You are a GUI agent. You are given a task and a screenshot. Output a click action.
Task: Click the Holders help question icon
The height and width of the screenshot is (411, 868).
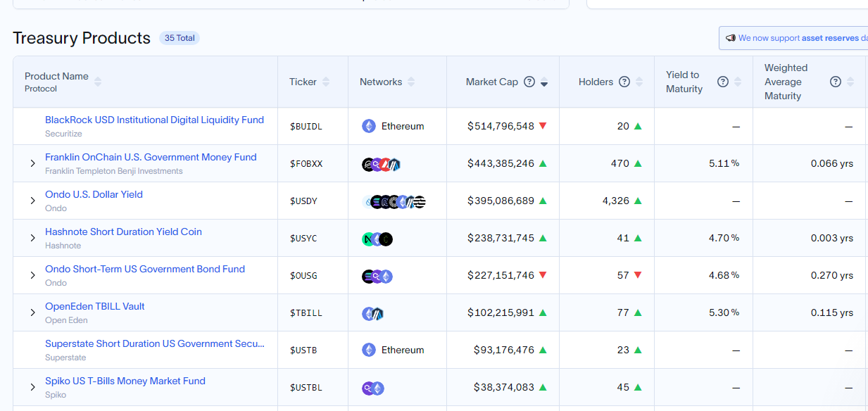tap(624, 82)
